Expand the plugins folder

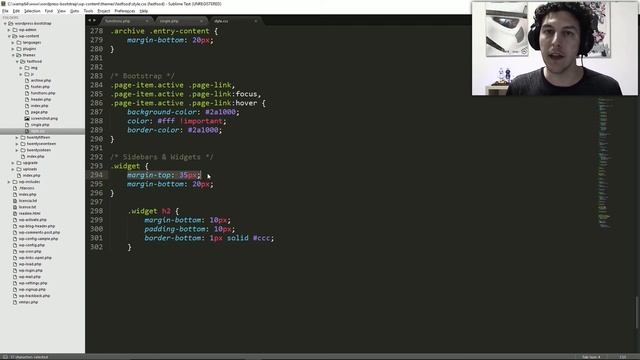coord(13,49)
